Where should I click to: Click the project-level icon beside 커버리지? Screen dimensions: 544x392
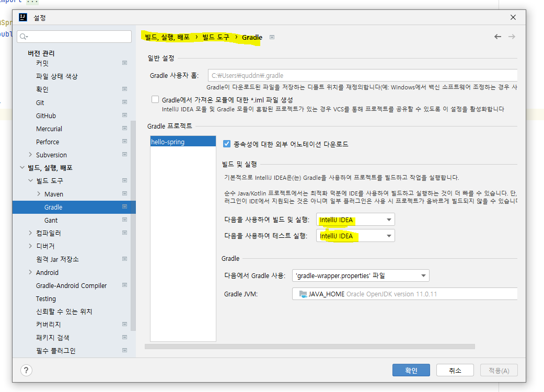pos(124,325)
